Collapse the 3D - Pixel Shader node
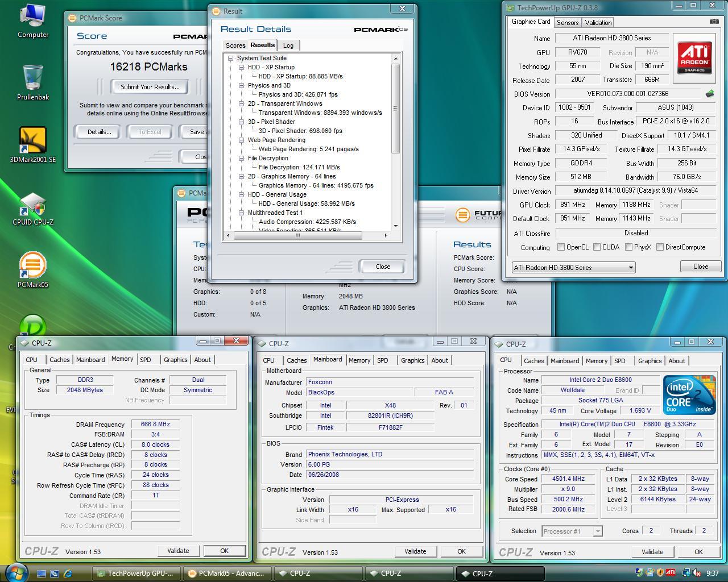This screenshot has height=582, width=728. tap(242, 122)
